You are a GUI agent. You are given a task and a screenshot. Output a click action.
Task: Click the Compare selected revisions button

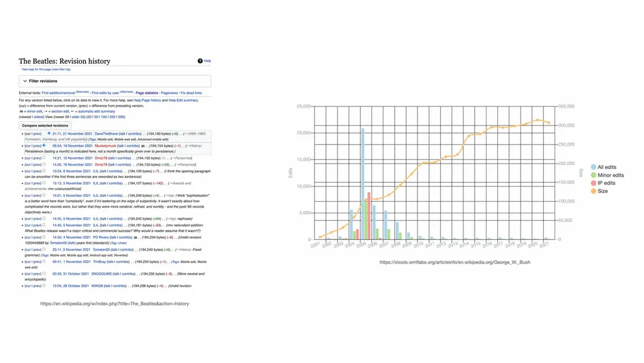pos(45,125)
